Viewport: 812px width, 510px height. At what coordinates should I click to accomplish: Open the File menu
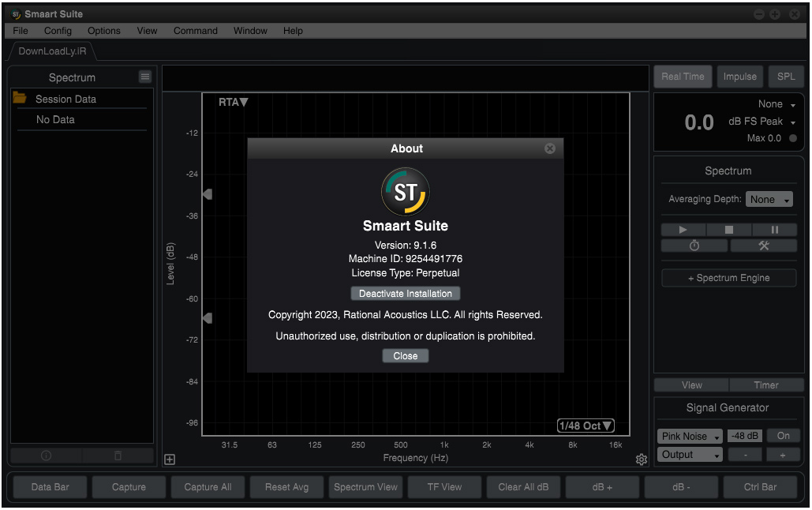(x=21, y=31)
